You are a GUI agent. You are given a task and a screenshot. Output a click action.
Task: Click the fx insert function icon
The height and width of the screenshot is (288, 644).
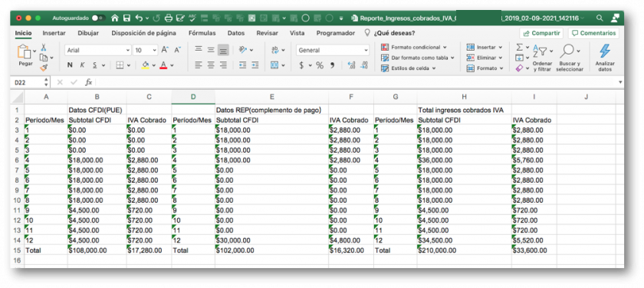tap(88, 82)
